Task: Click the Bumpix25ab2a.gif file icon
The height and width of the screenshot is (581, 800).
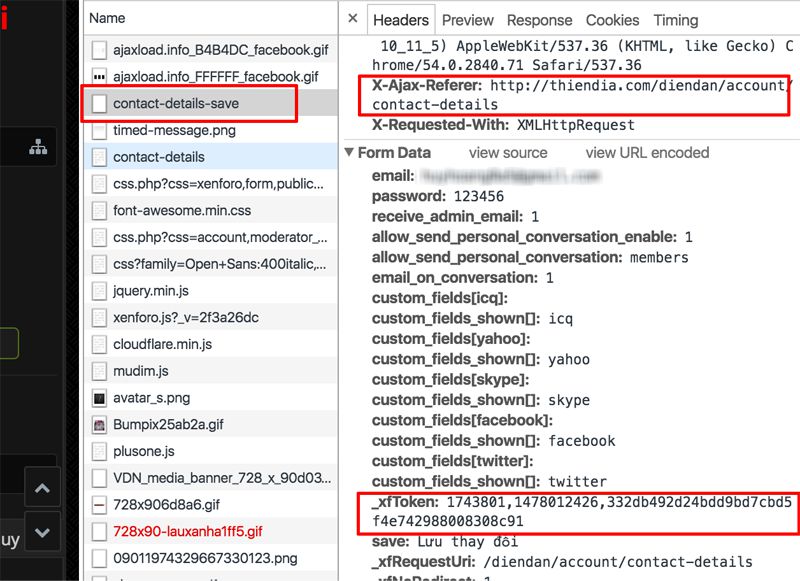Action: [99, 424]
